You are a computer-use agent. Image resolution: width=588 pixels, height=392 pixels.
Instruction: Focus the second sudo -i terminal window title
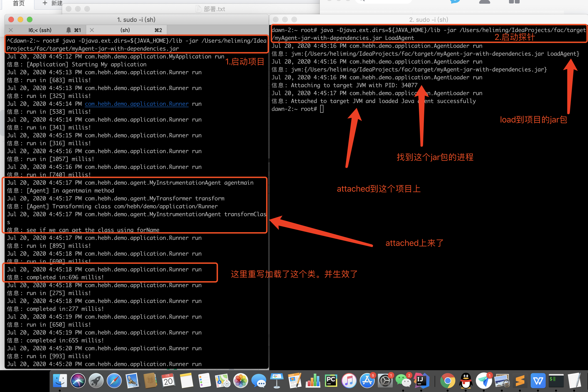(x=428, y=19)
